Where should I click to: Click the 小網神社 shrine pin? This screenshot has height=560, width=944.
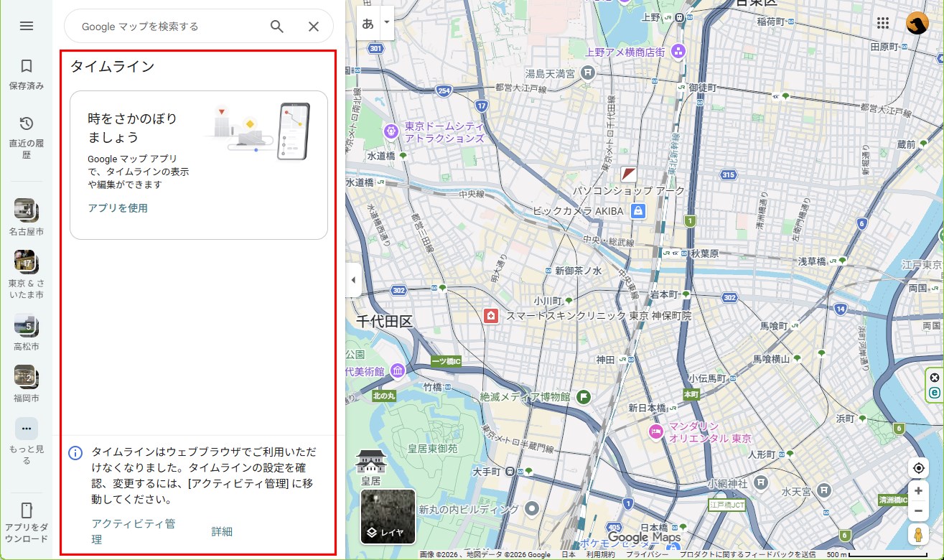[762, 482]
